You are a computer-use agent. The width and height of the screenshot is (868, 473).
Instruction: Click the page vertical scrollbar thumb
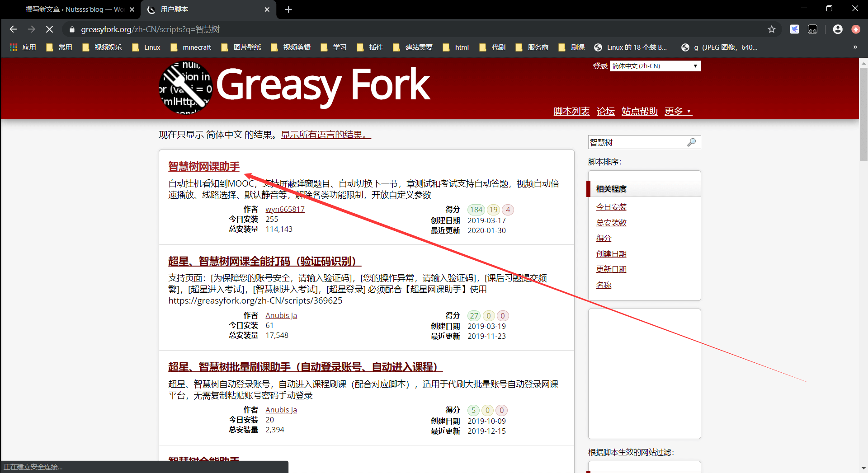(x=863, y=114)
